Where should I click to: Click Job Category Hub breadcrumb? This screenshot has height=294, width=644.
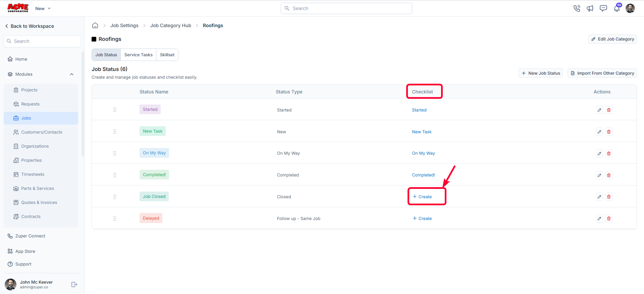[x=171, y=25]
